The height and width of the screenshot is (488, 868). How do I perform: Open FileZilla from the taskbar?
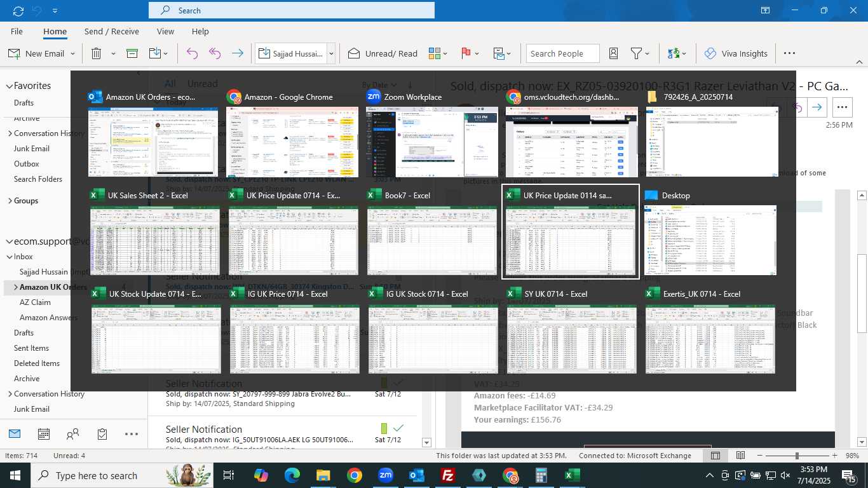click(x=448, y=475)
